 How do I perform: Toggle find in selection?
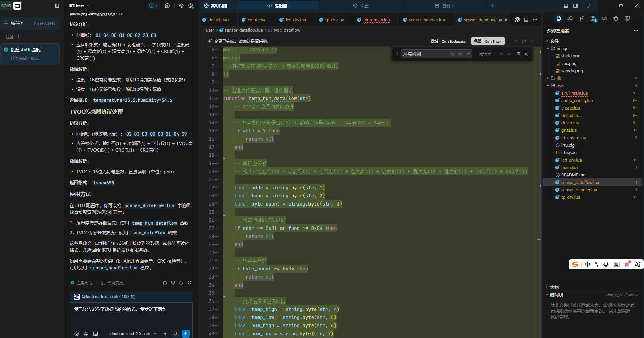[518, 54]
